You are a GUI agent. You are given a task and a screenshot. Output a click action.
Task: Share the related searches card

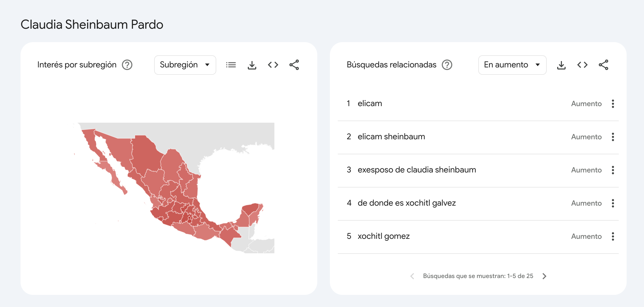pyautogui.click(x=603, y=65)
